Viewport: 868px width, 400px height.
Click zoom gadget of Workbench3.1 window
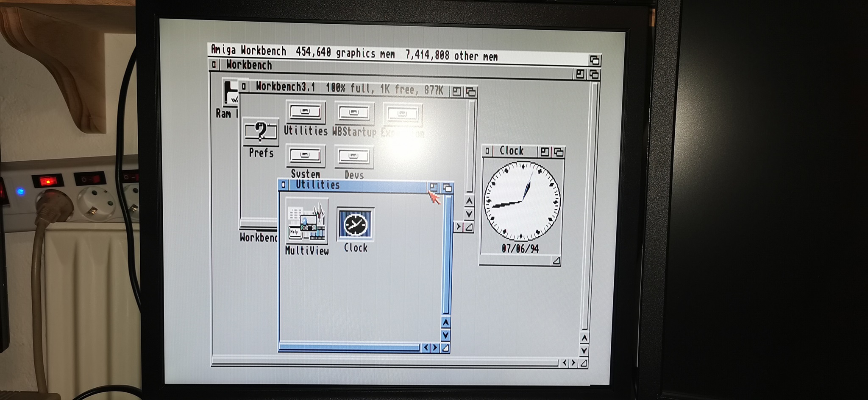pyautogui.click(x=456, y=92)
